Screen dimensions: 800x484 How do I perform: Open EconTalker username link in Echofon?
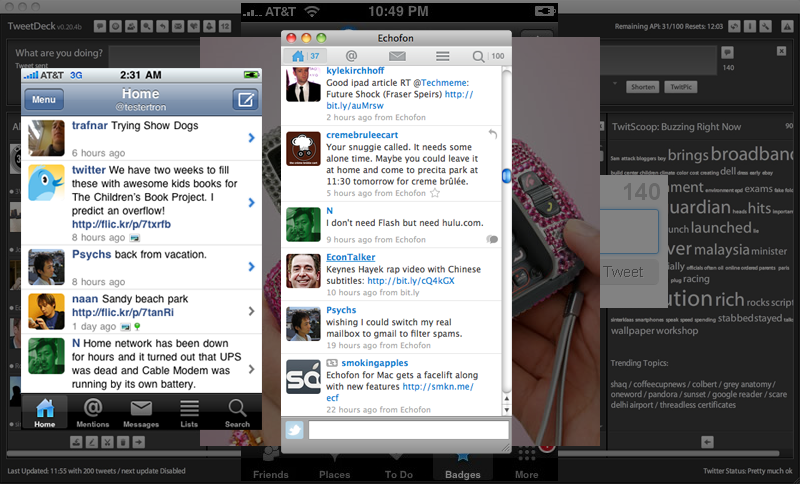(x=351, y=257)
